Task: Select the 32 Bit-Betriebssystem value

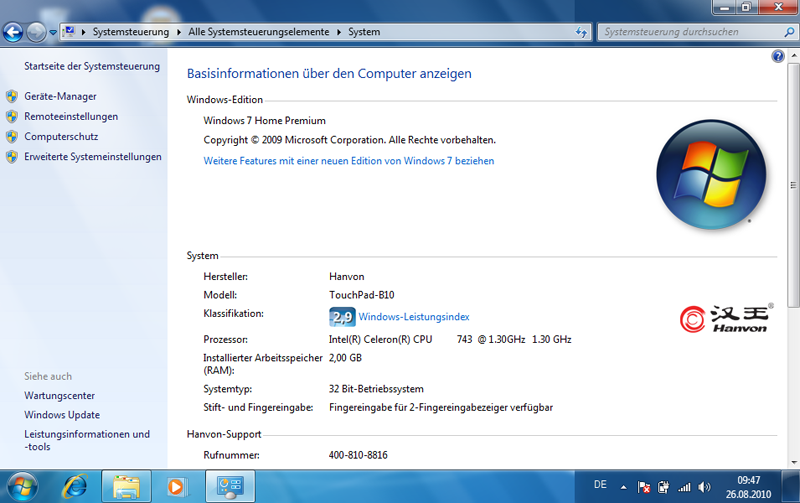Action: click(x=376, y=389)
